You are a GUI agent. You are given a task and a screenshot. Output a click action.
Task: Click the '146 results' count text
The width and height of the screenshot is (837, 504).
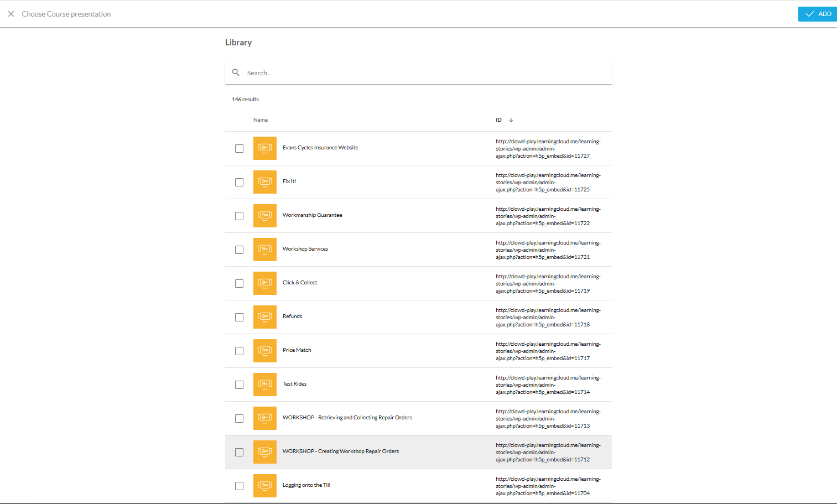coord(245,100)
